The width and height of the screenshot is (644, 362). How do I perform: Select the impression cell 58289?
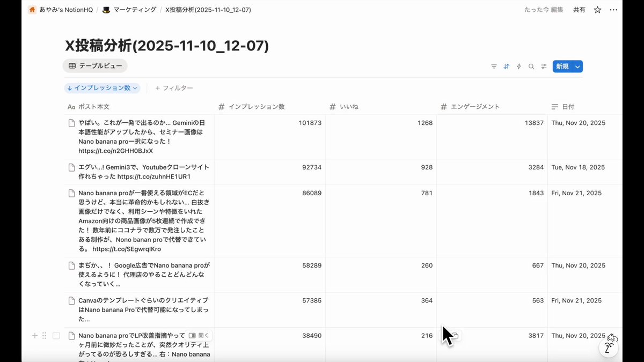tap(270, 275)
